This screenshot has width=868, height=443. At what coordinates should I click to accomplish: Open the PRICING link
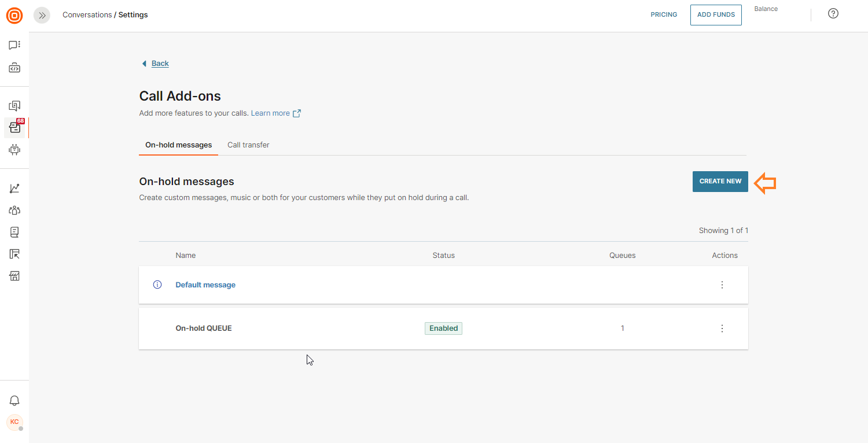click(x=664, y=15)
